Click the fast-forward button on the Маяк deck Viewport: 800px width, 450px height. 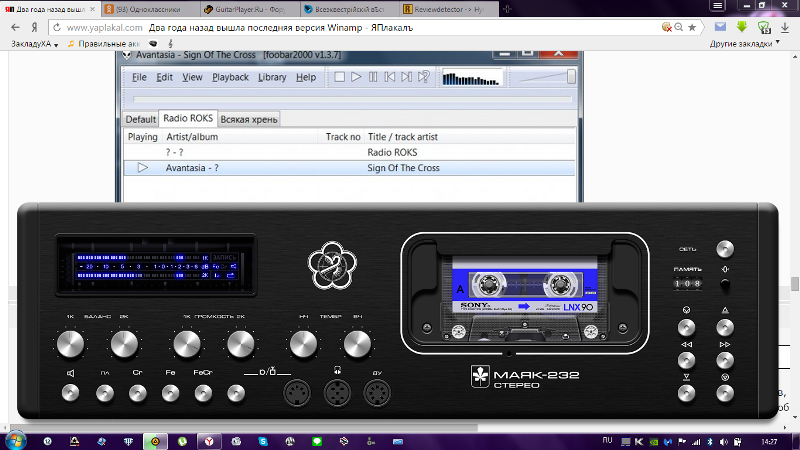pos(724,361)
